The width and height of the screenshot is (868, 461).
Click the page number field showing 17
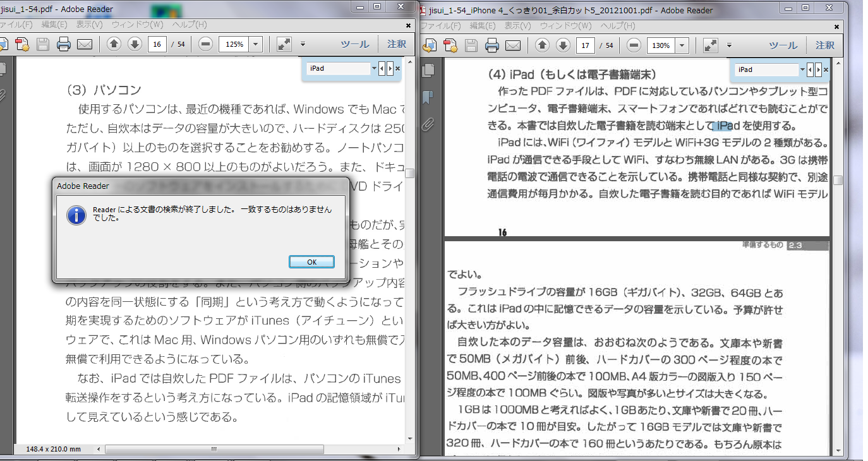click(x=586, y=45)
